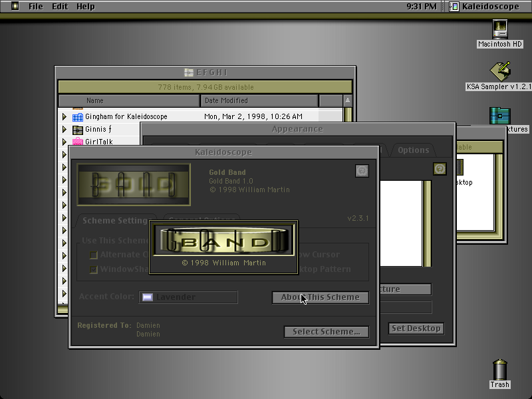Sort EFGHI list by Name column

[x=129, y=101]
